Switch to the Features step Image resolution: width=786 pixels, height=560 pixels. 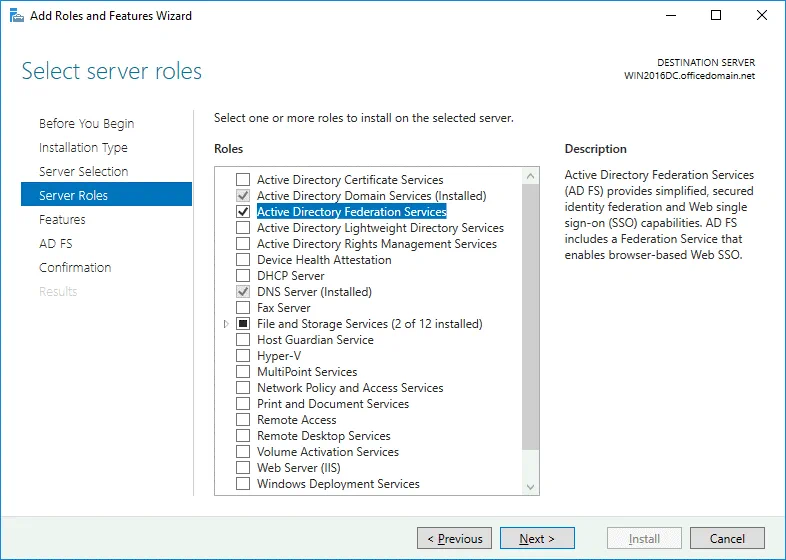point(62,220)
